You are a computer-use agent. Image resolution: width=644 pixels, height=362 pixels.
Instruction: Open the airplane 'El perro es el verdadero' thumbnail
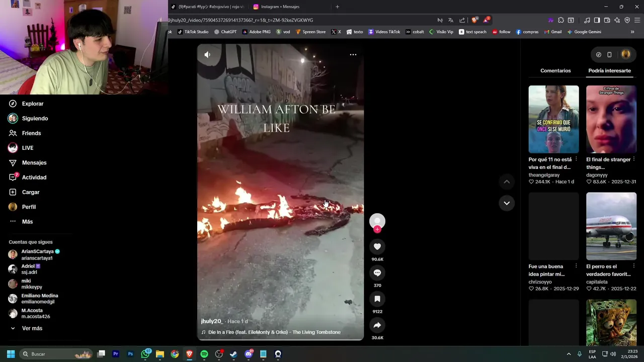tap(611, 226)
